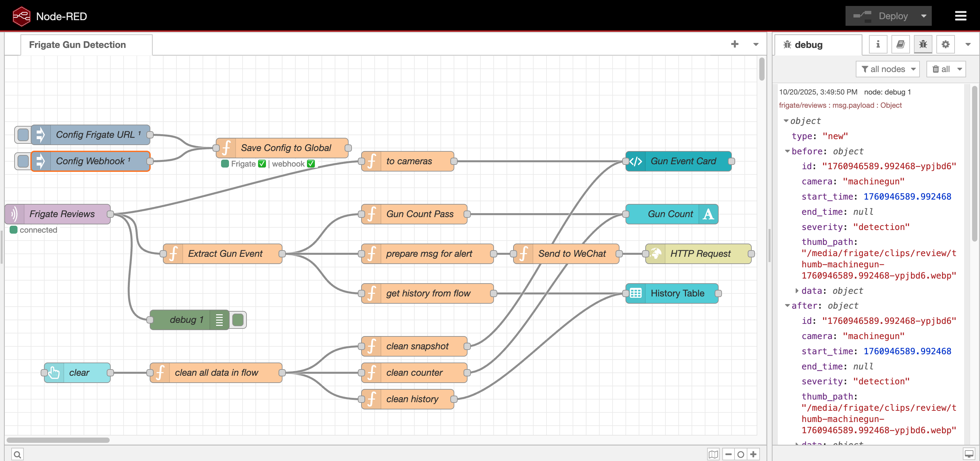Open the flow list dropdown arrow
This screenshot has width=980, height=461.
tap(756, 45)
